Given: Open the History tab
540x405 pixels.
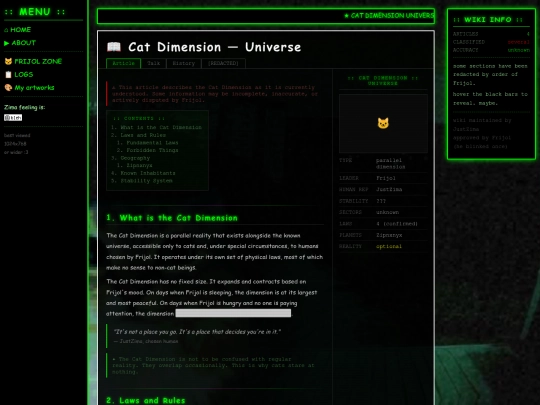Looking at the screenshot, I should (184, 63).
